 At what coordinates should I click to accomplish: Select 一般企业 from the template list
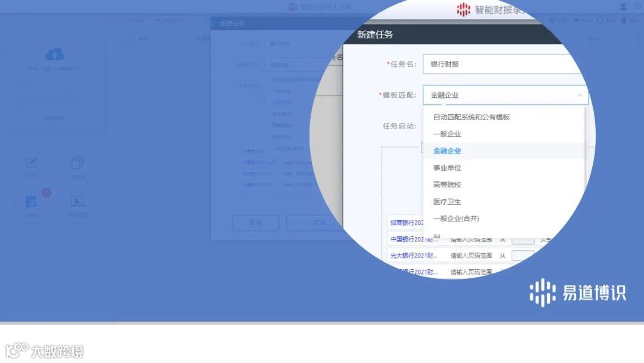[x=447, y=134]
